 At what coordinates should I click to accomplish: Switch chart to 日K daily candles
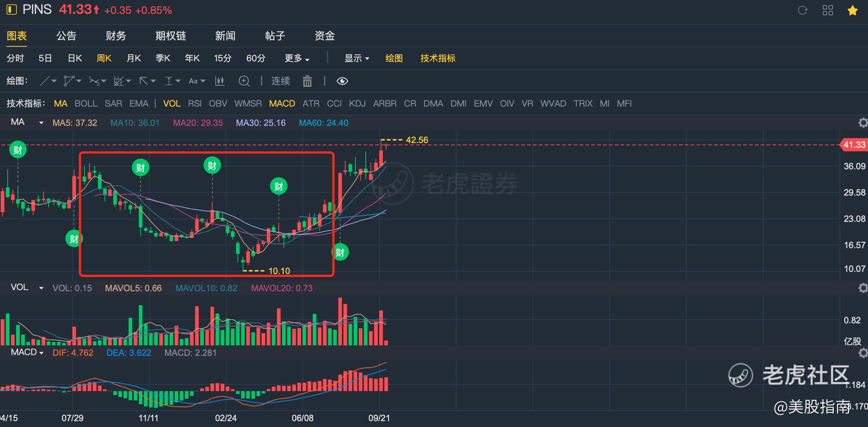click(74, 58)
